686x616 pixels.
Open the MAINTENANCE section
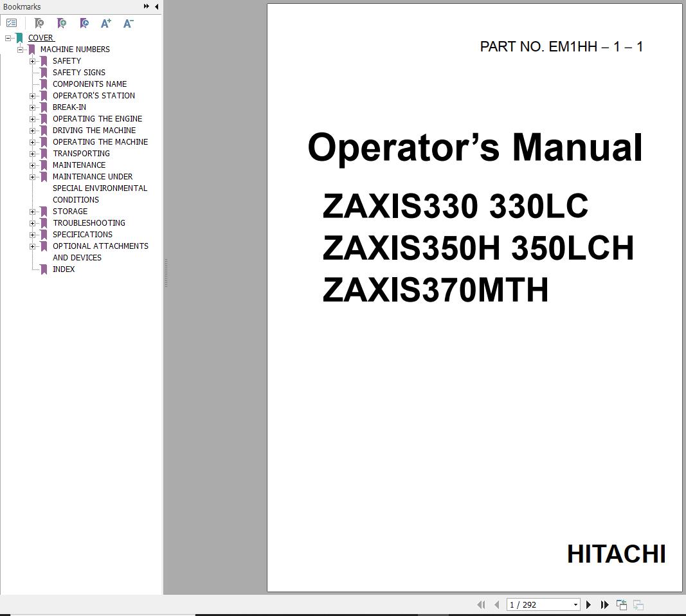pos(78,165)
